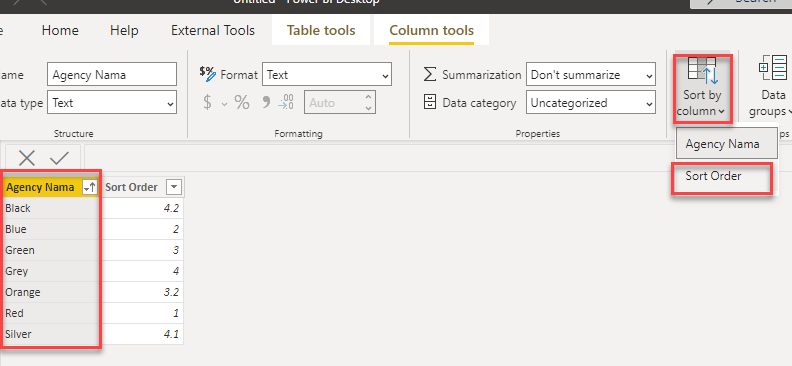The width and height of the screenshot is (792, 366).
Task: Click the Format icon
Action: point(208,74)
